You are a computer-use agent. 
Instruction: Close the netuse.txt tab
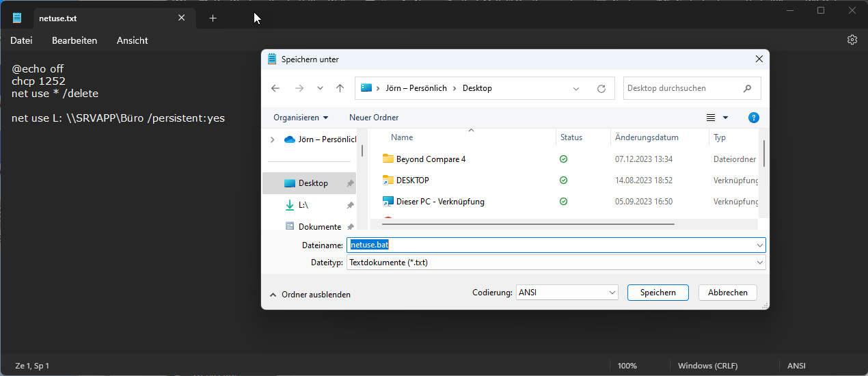(181, 18)
